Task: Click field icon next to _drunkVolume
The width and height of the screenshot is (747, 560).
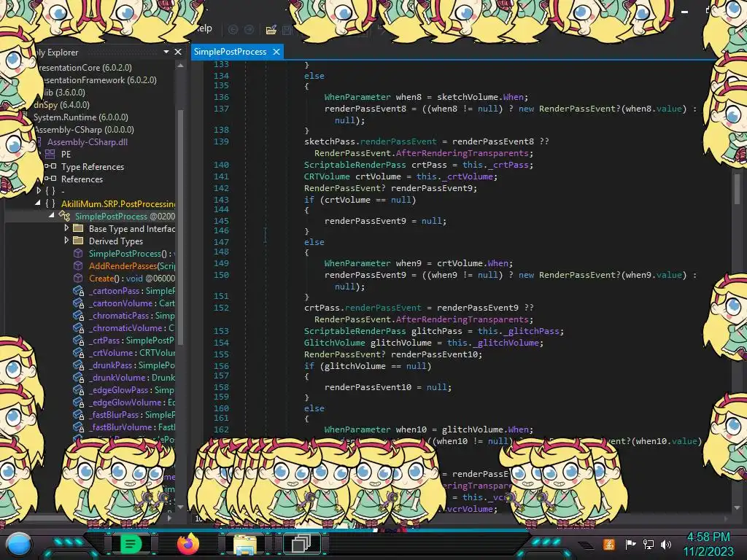Action: pyautogui.click(x=78, y=377)
